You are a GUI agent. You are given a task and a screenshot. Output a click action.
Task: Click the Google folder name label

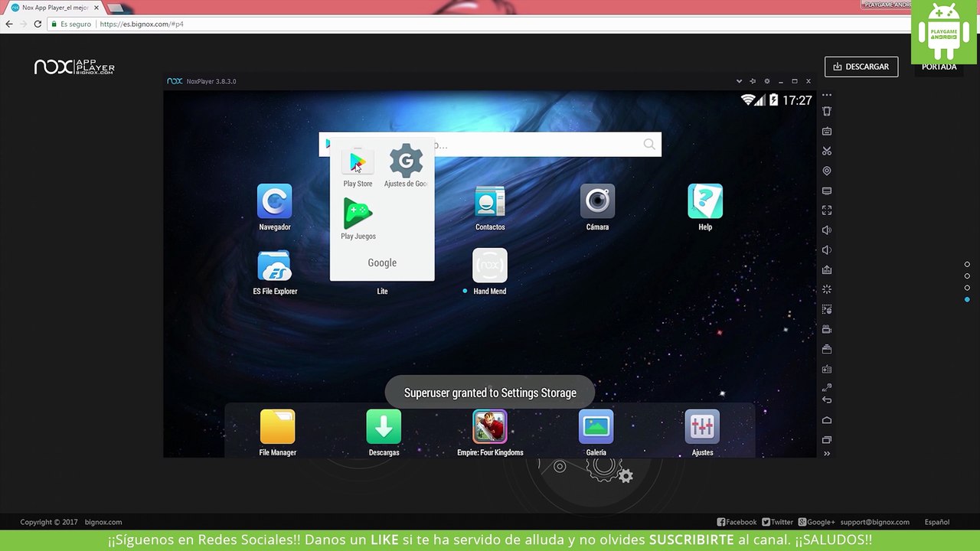pyautogui.click(x=382, y=262)
